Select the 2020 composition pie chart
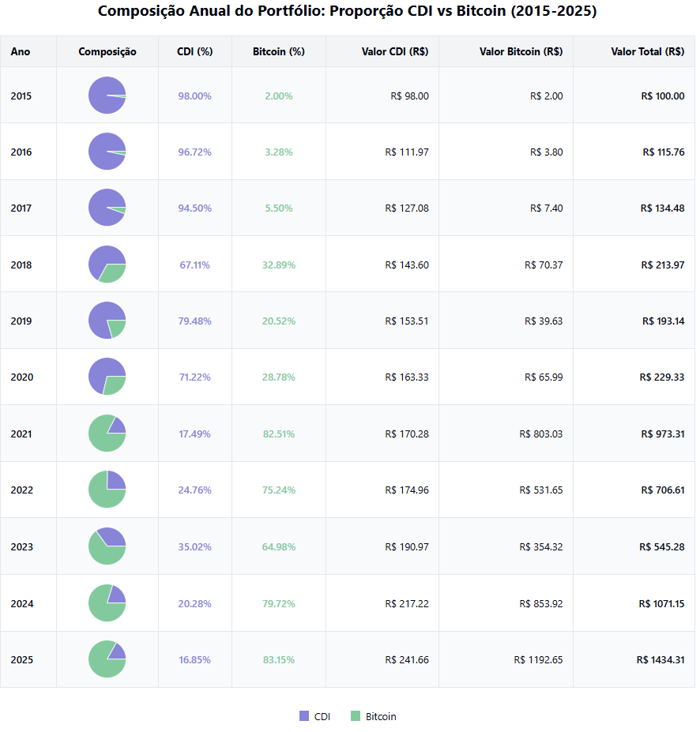The width and height of the screenshot is (700, 732). pyautogui.click(x=107, y=377)
